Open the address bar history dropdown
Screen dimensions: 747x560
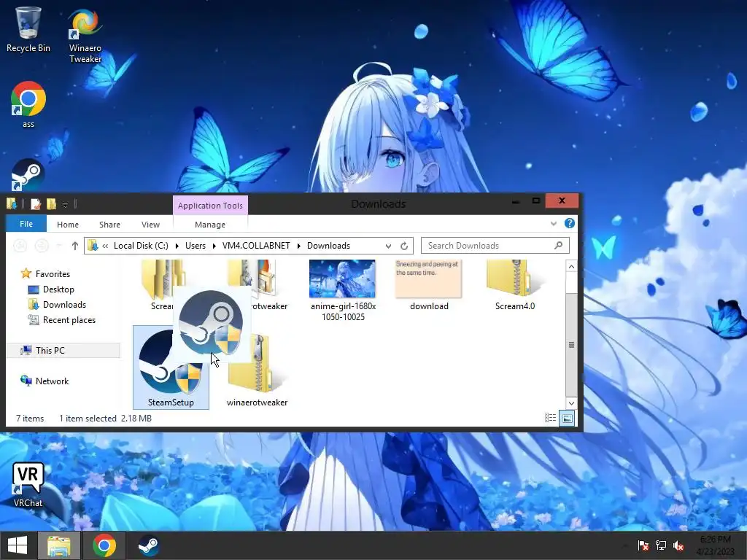[x=388, y=246]
